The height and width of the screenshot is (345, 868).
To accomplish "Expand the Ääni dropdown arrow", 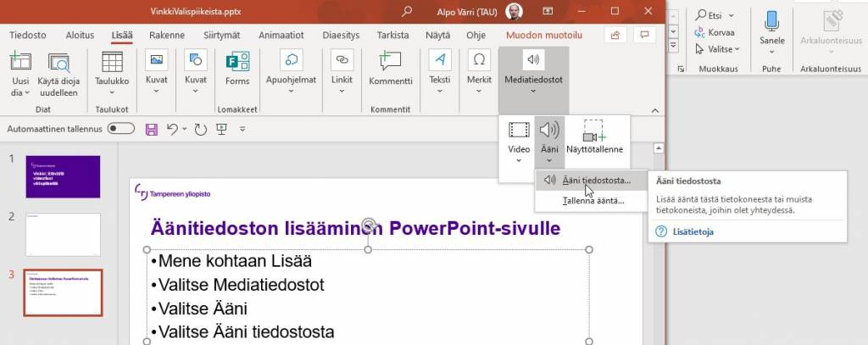I will click(x=549, y=160).
